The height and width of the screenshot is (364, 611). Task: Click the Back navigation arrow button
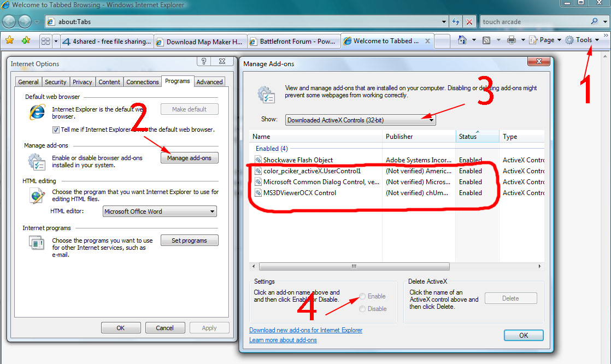click(9, 21)
